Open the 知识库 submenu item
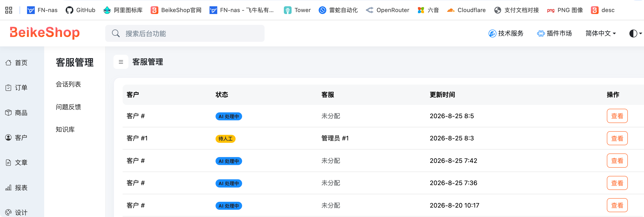This screenshot has width=644, height=217. pos(65,129)
